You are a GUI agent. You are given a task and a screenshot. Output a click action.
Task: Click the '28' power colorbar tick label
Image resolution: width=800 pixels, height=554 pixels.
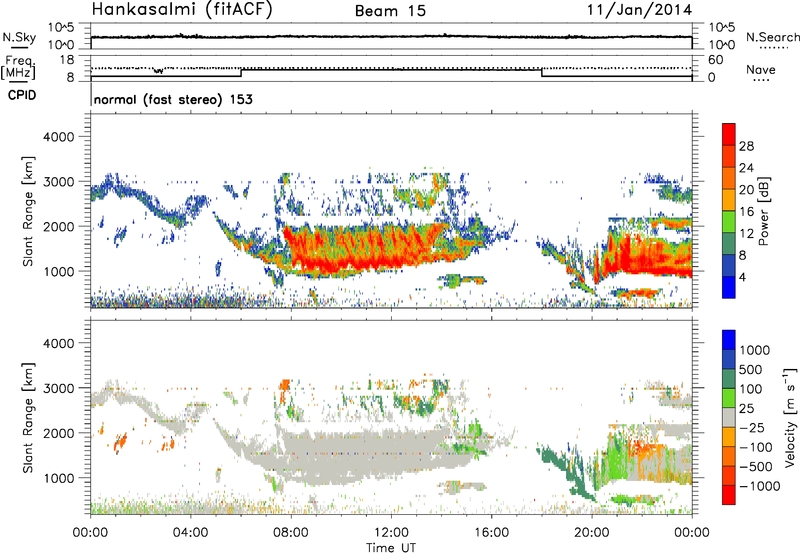(x=746, y=146)
